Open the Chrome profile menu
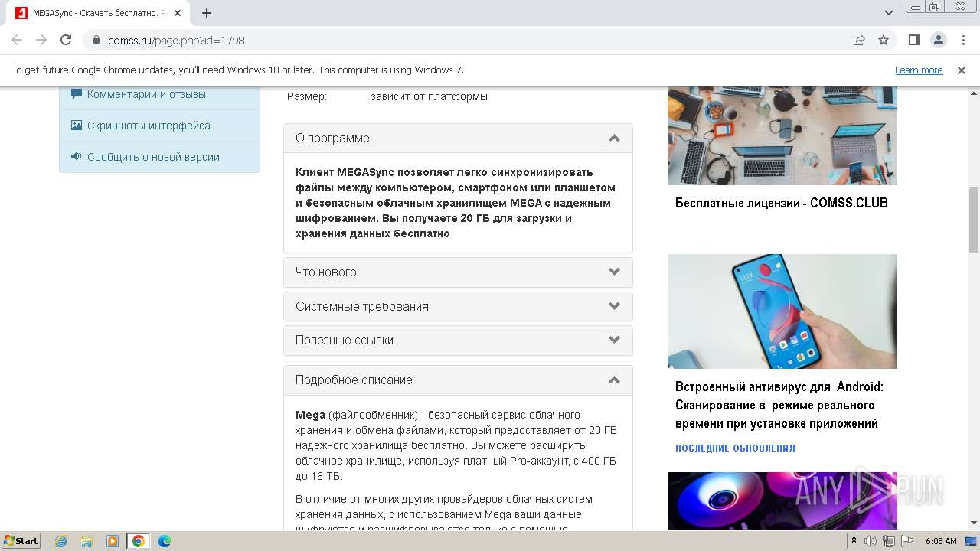Viewport: 980px width, 551px height. (x=939, y=40)
